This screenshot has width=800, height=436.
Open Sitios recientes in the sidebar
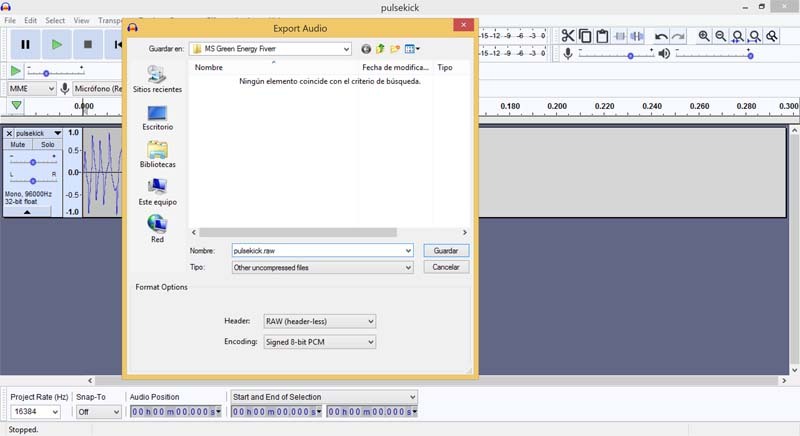[x=157, y=79]
